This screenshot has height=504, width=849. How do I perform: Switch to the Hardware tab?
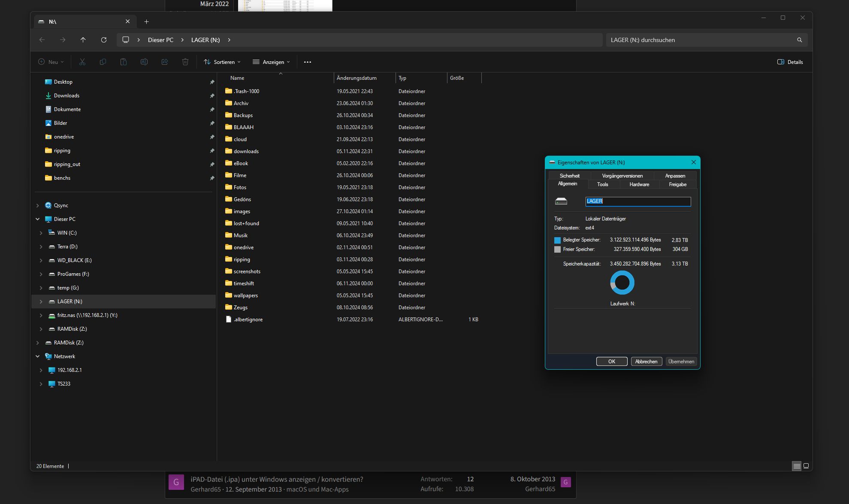coord(639,184)
